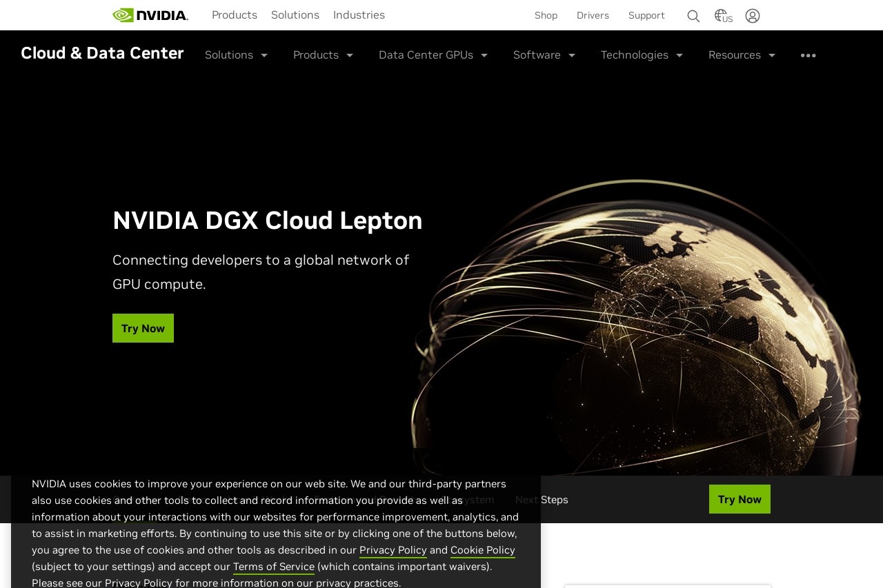
Task: Open the Cookie Policy link
Action: (483, 550)
